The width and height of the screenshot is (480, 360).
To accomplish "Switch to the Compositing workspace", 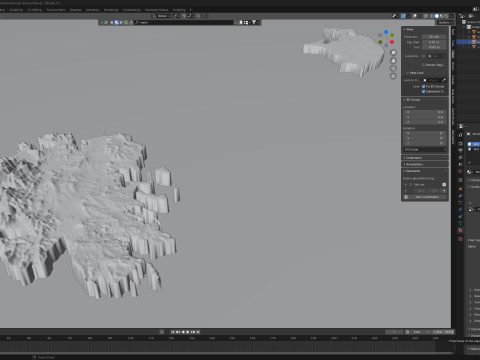I will click(x=132, y=10).
